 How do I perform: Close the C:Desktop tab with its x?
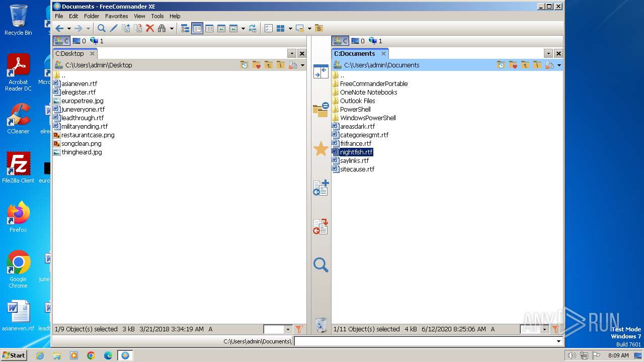92,53
